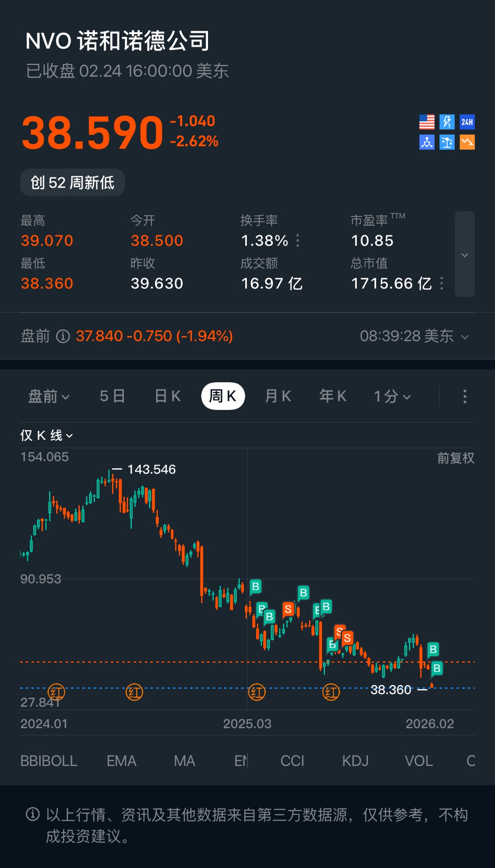Viewport: 495px width, 868px height.
Task: Toggle the MA indicator
Action: (184, 761)
